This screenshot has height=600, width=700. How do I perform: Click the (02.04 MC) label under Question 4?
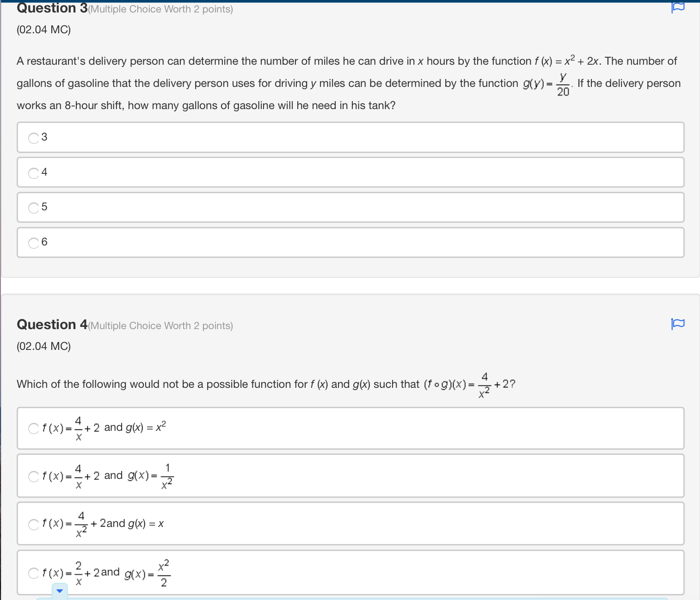[43, 346]
